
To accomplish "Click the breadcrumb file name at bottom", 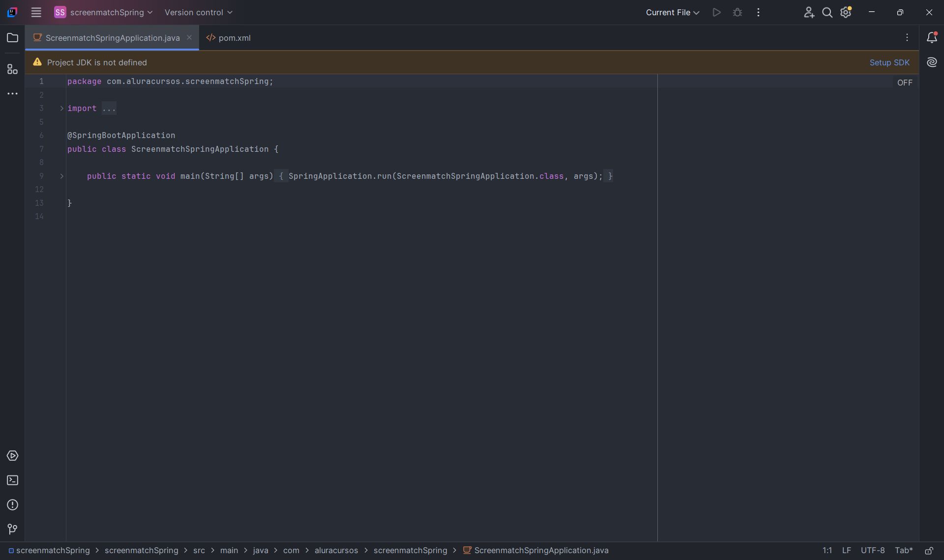I will click(x=541, y=550).
